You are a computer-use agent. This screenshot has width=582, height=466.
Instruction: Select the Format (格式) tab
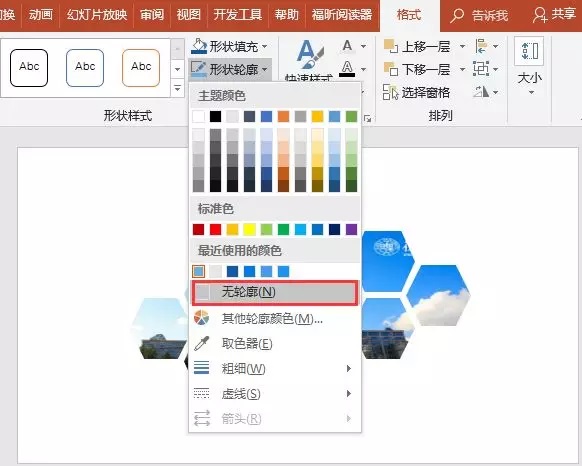point(409,15)
